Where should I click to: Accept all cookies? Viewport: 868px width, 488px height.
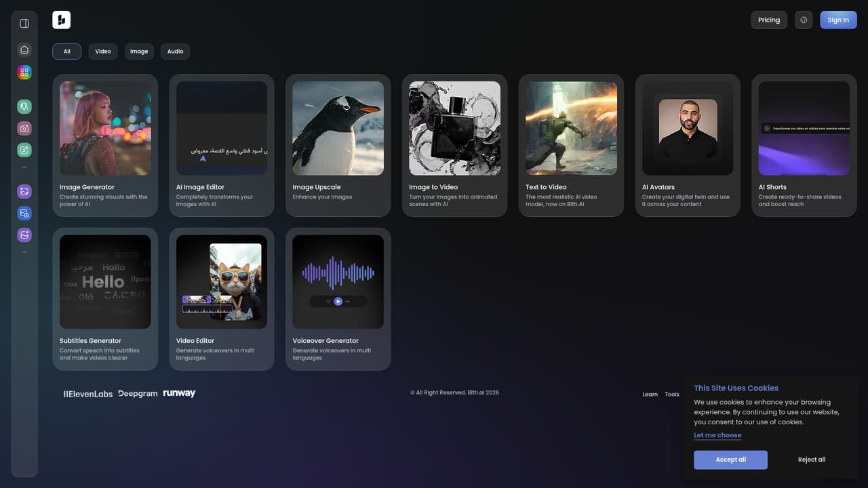[x=730, y=460]
